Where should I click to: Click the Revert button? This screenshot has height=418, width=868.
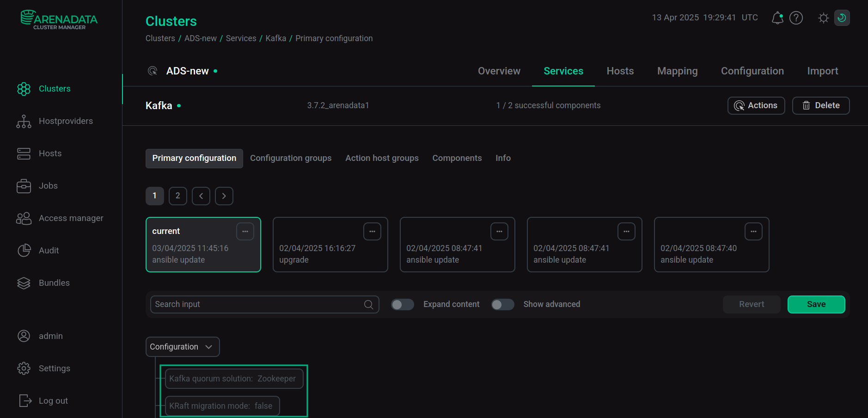click(752, 304)
